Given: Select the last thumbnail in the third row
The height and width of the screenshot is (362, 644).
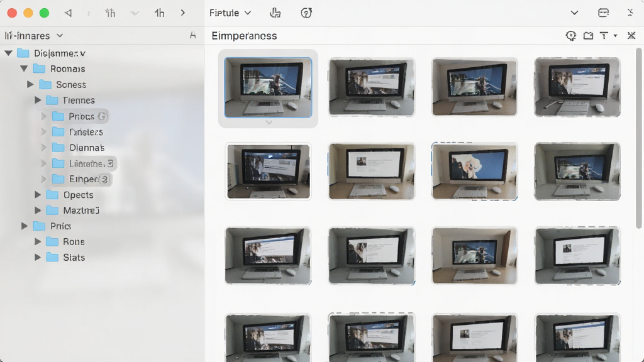Looking at the screenshot, I should click(577, 256).
